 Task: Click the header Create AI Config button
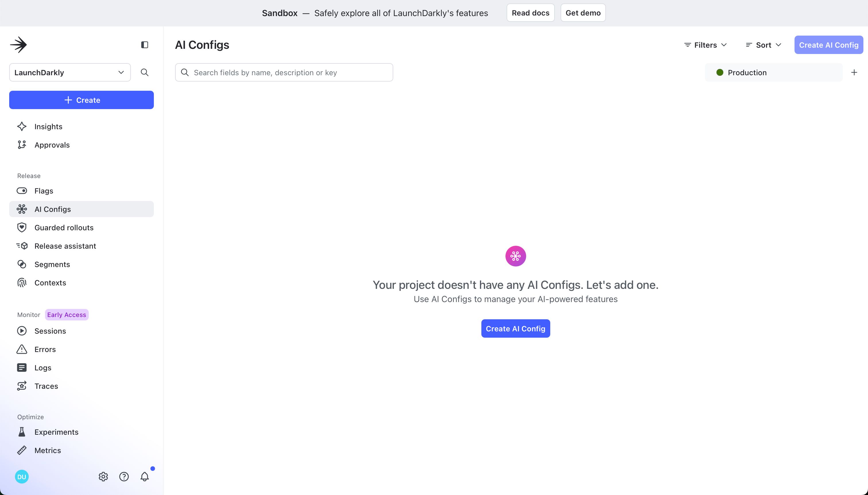point(829,45)
